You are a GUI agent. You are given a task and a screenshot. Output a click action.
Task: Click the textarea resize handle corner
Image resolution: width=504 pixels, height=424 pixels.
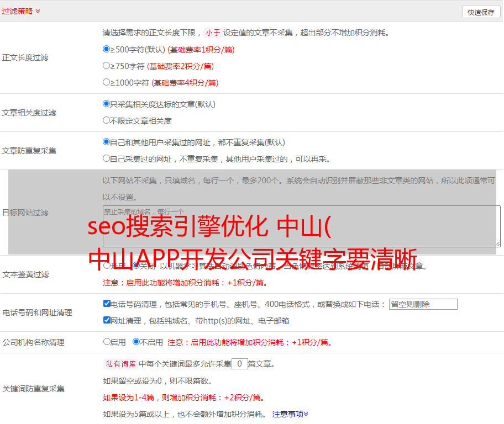click(x=497, y=244)
